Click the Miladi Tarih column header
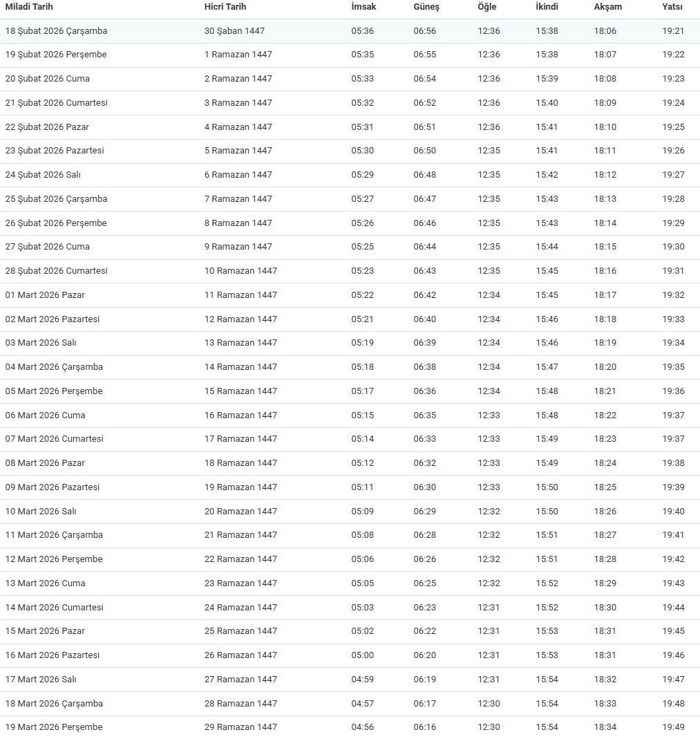Image resolution: width=700 pixels, height=739 pixels. coord(29,7)
